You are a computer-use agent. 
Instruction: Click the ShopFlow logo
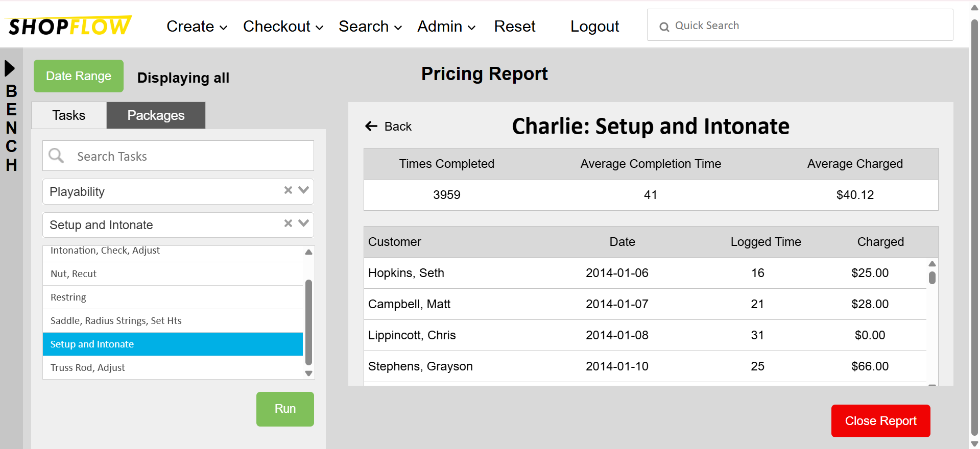tap(70, 26)
